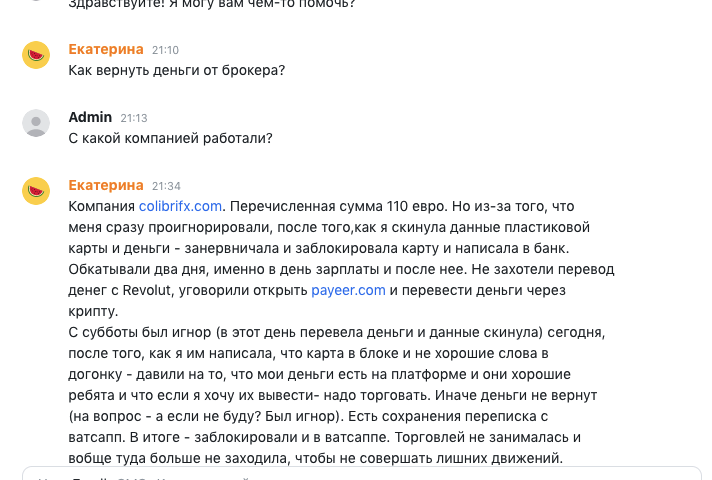The width and height of the screenshot is (712, 480).
Task: Click the 21:13 message timestamp
Action: pyautogui.click(x=134, y=118)
